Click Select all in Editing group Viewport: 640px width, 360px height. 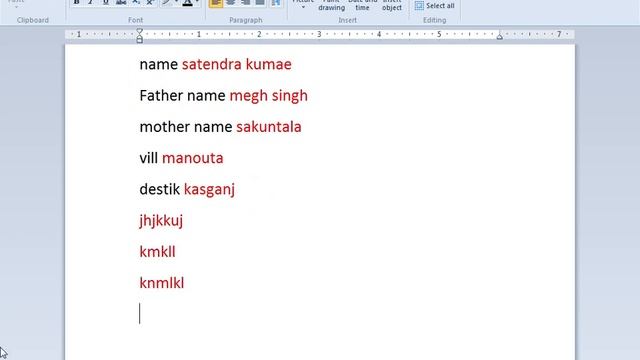pyautogui.click(x=435, y=6)
